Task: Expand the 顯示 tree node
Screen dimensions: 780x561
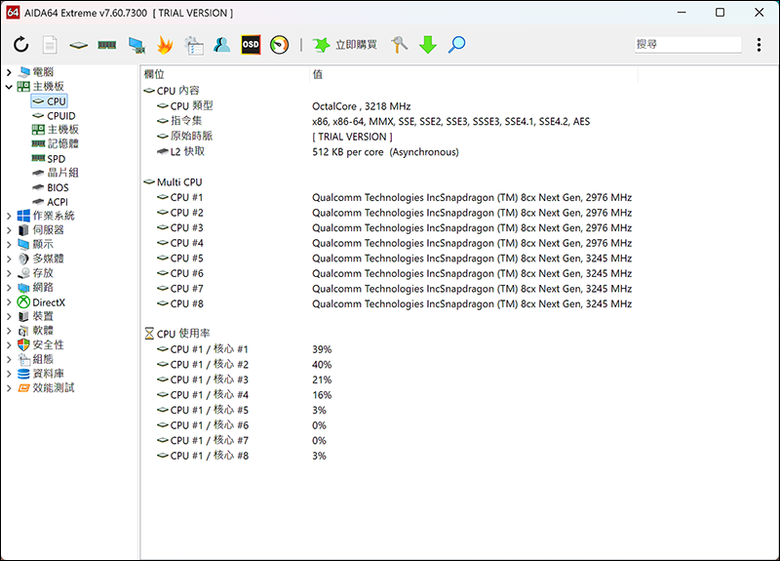Action: 9,245
